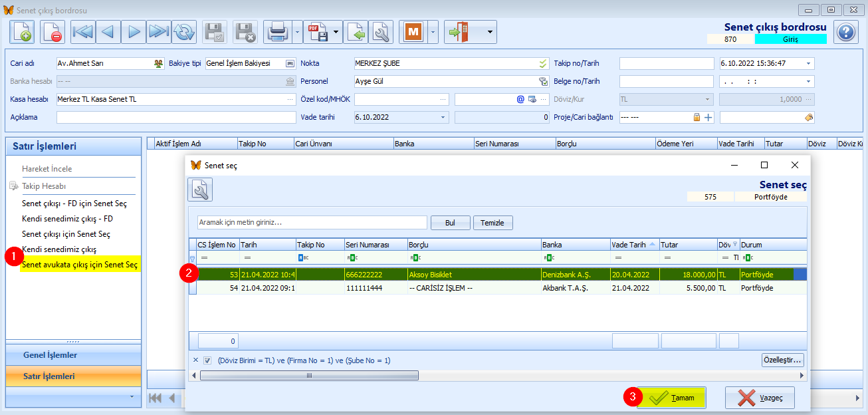The height and width of the screenshot is (415, 868).
Task: Click the cancel-save floppy icon with X
Action: 245,31
